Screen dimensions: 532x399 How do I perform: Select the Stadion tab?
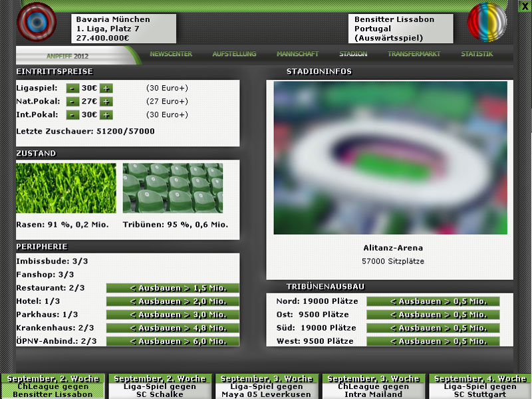click(353, 54)
